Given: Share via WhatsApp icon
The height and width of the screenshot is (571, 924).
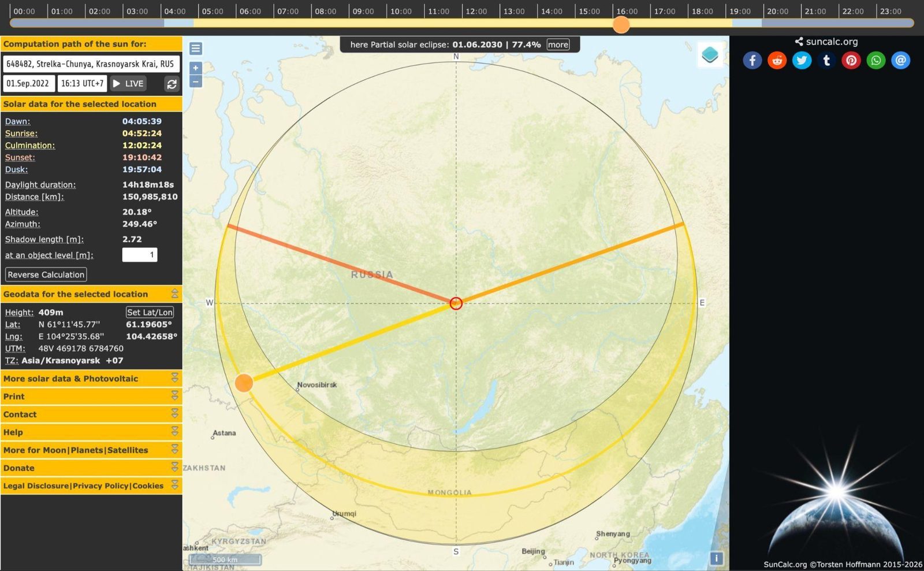Looking at the screenshot, I should click(876, 60).
